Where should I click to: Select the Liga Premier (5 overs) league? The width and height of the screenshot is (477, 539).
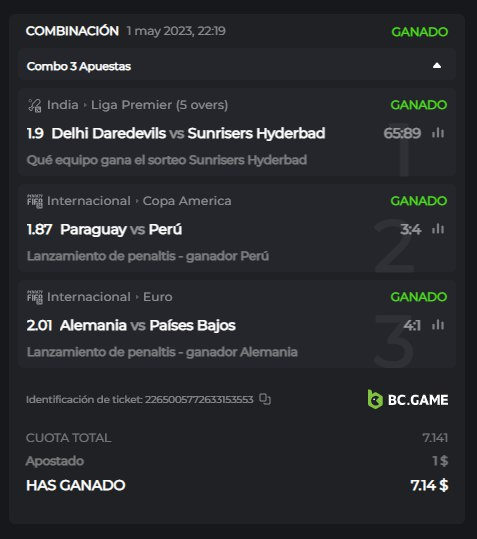159,105
